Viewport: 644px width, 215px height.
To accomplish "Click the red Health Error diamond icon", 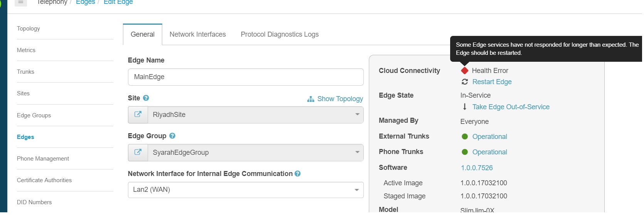I will 465,71.
